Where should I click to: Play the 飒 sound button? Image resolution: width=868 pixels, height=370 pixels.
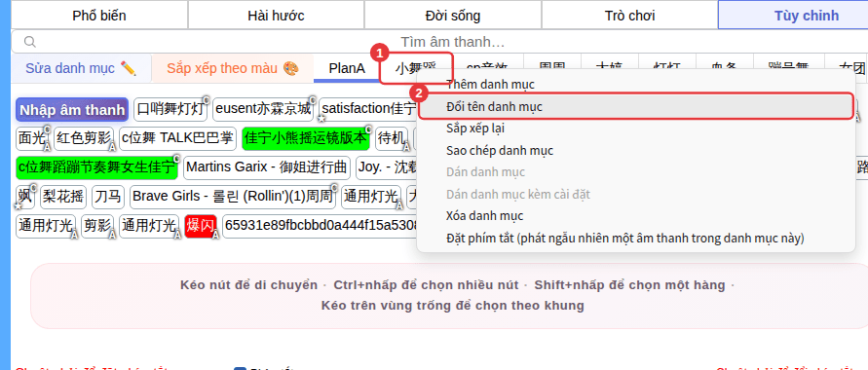coord(25,197)
